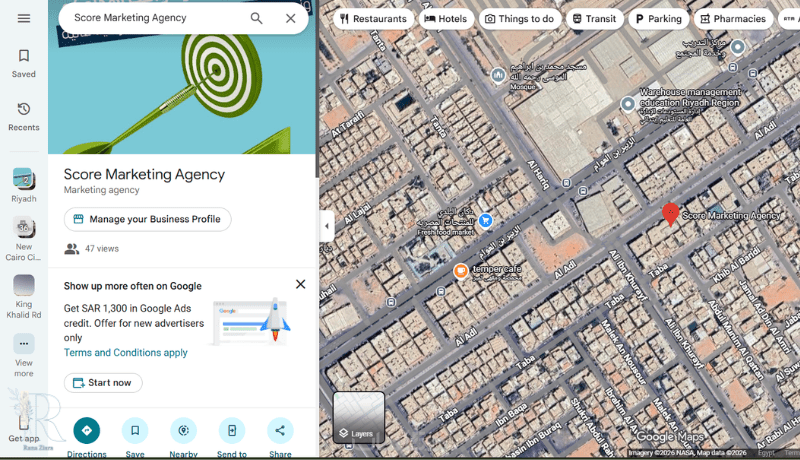Select the Transit chip

pos(594,19)
